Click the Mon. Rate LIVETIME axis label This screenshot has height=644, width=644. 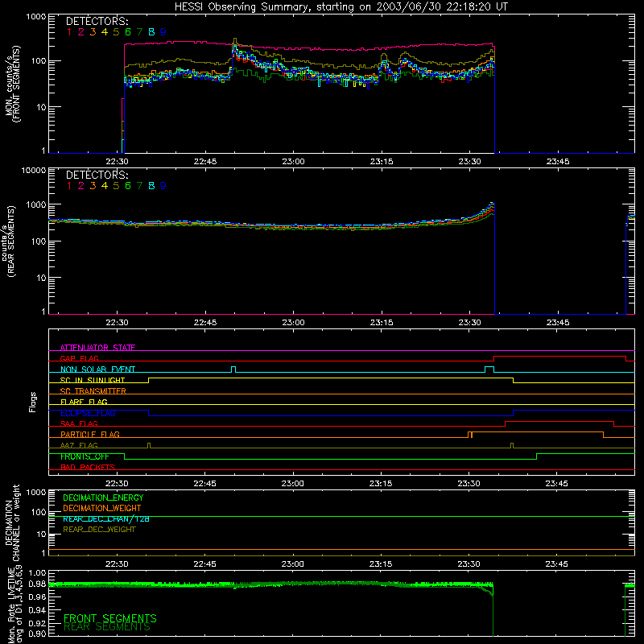pos(15,606)
